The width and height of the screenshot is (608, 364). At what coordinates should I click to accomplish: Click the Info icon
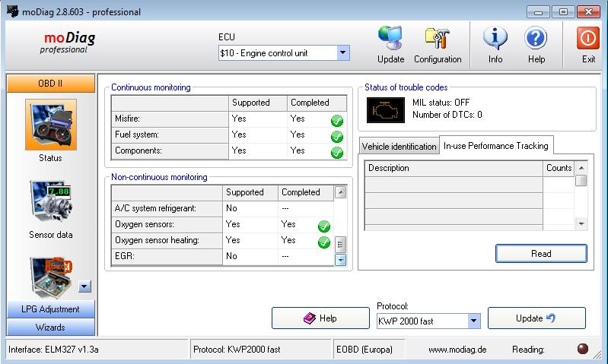tap(495, 39)
